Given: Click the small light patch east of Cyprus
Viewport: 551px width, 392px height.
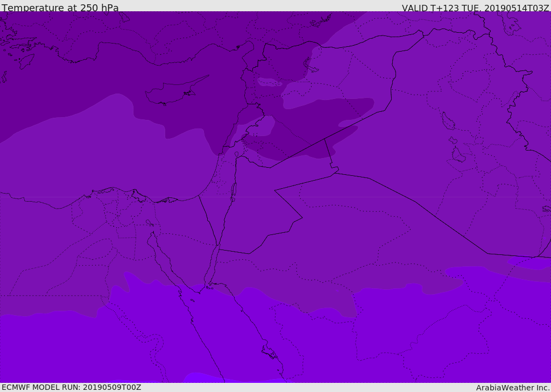Looking at the screenshot, I should tap(269, 82).
